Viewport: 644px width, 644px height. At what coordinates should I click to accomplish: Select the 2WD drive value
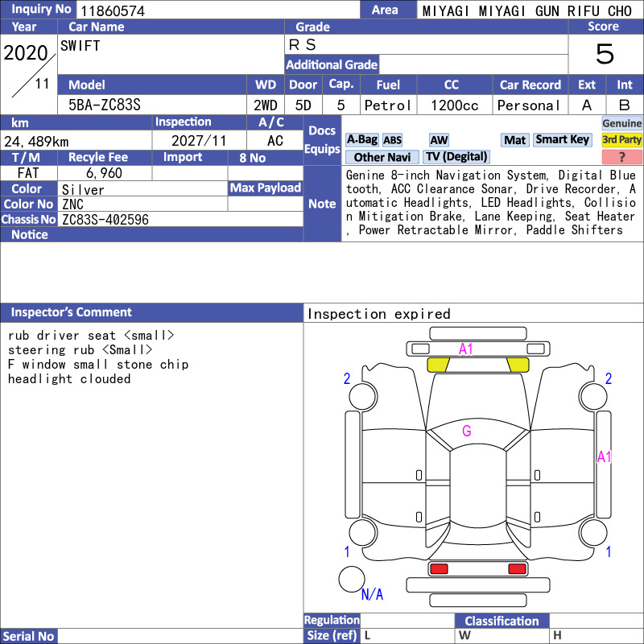266,105
